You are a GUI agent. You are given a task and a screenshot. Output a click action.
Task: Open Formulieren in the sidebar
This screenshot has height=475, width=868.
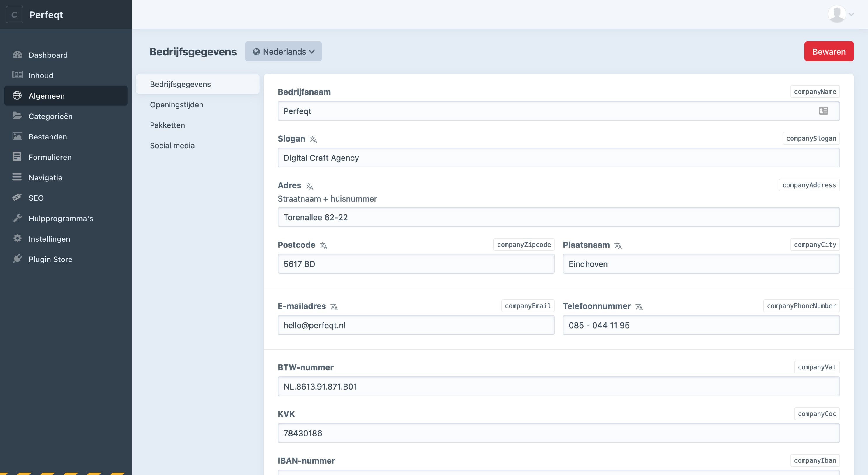66,157
